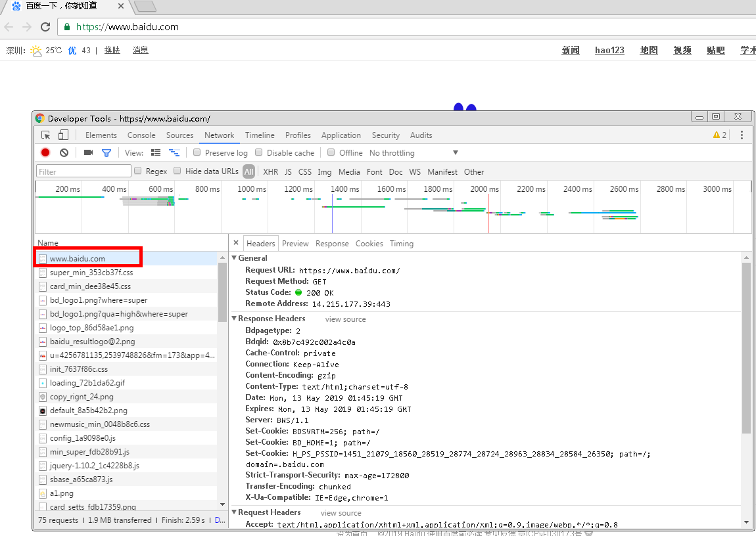Clear the network log with the clear icon
Screen dimensions: 756x536
tap(64, 152)
